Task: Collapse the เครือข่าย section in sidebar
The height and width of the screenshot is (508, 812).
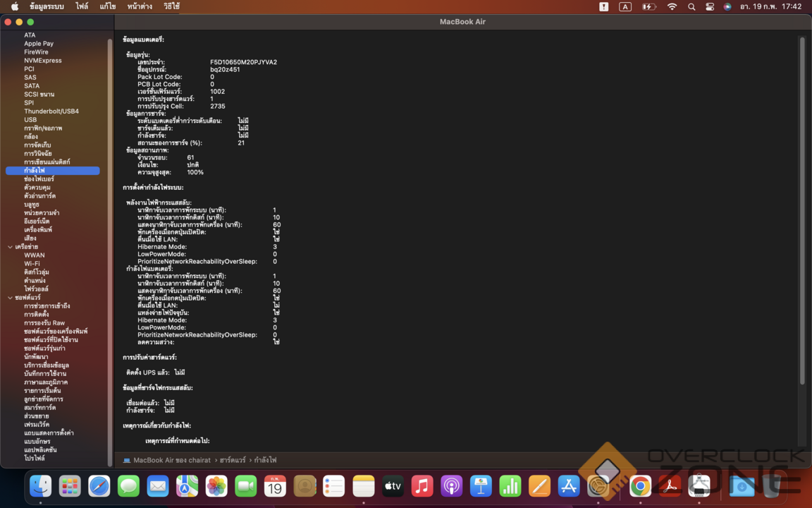Action: pos(10,247)
